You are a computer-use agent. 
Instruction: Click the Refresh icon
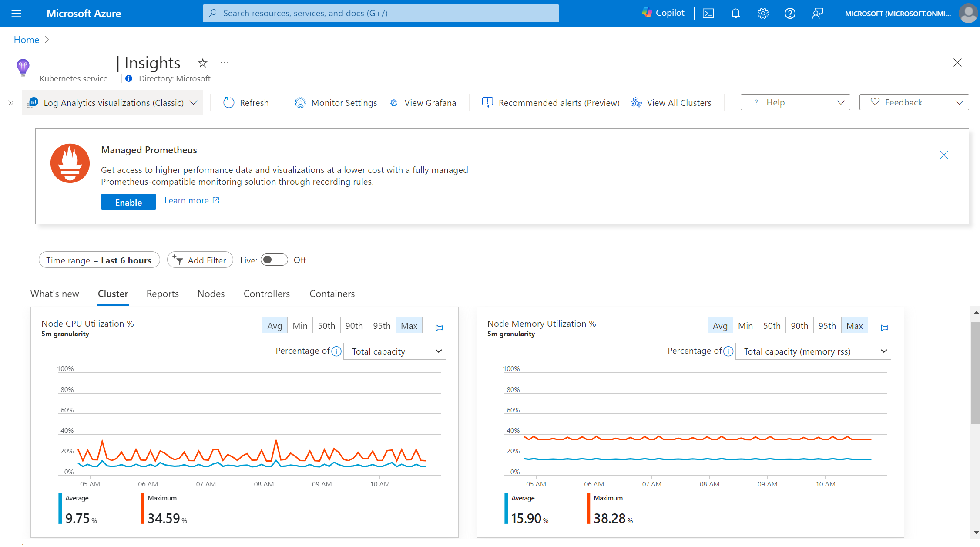229,102
